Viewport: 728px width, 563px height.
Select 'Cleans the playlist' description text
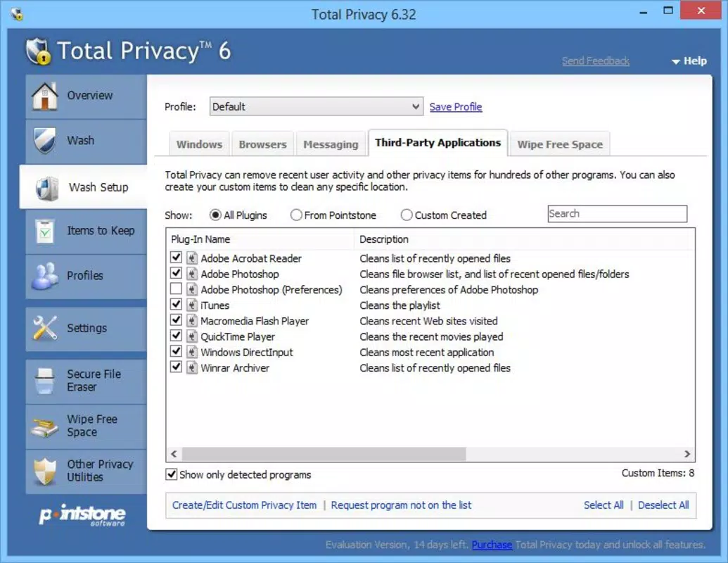(x=400, y=305)
